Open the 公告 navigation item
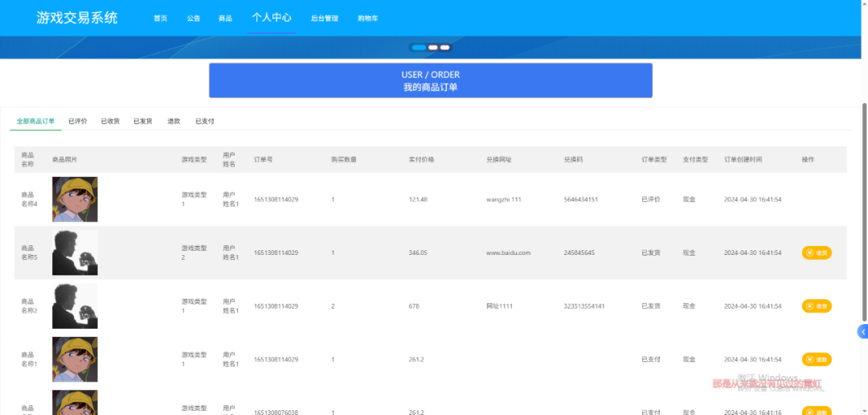The image size is (868, 415). [x=193, y=18]
